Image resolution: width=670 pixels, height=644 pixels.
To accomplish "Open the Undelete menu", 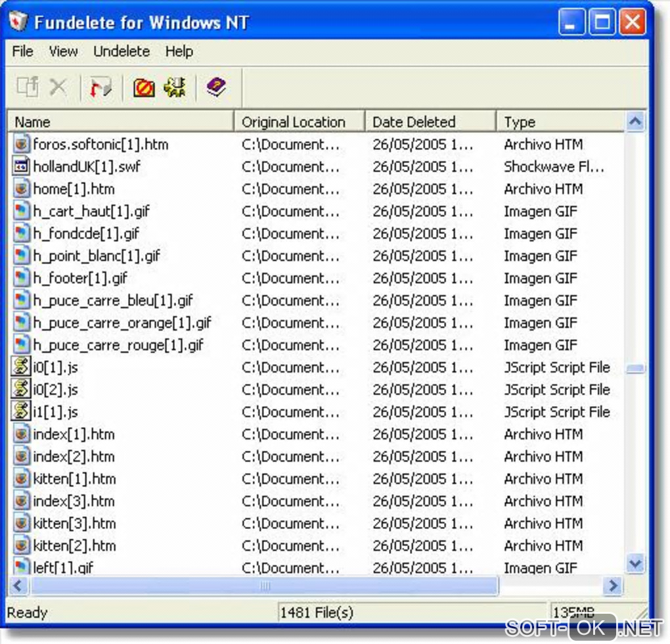I will pos(122,51).
